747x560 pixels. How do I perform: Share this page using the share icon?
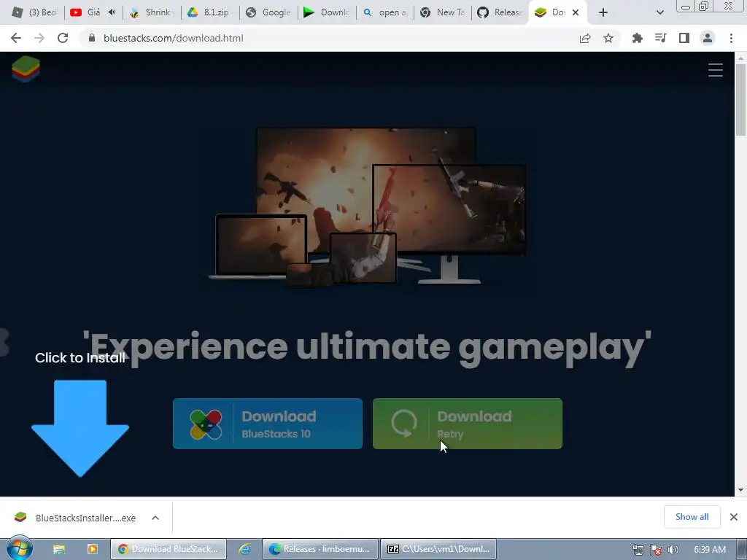pyautogui.click(x=585, y=38)
